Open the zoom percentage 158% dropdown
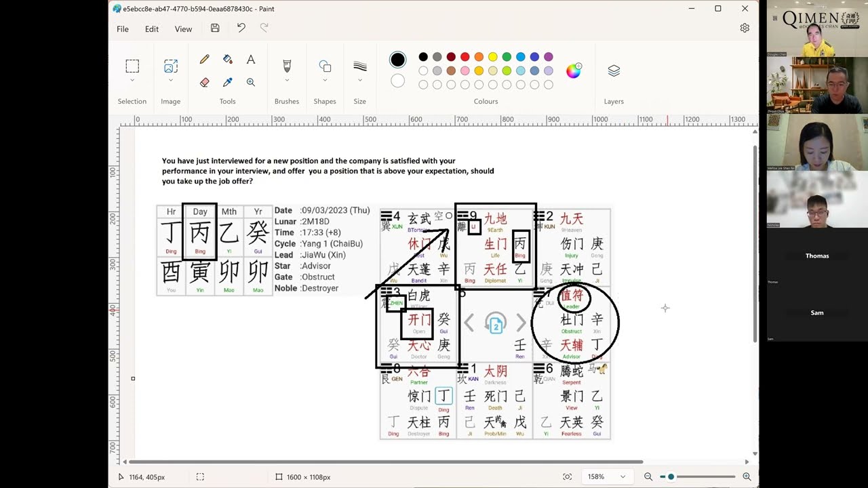The image size is (868, 488). point(608,476)
